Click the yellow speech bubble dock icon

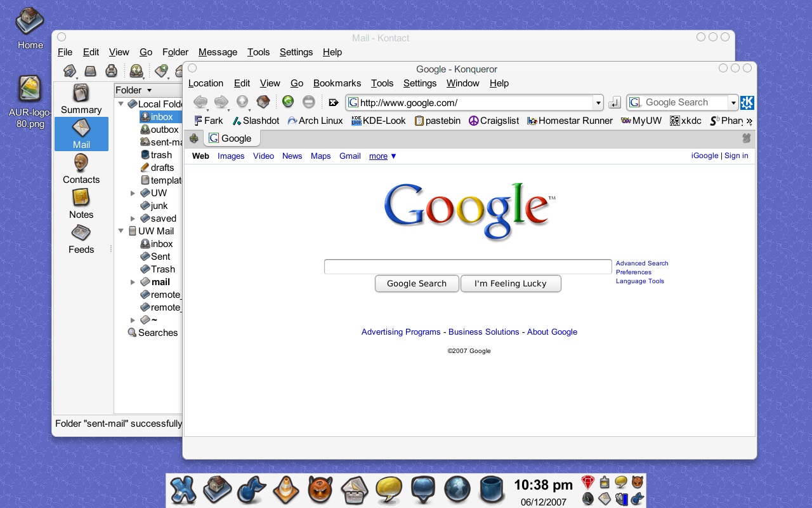(389, 490)
